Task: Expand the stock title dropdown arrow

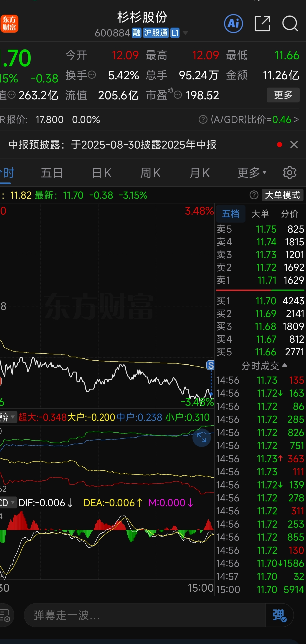Action: [x=185, y=33]
